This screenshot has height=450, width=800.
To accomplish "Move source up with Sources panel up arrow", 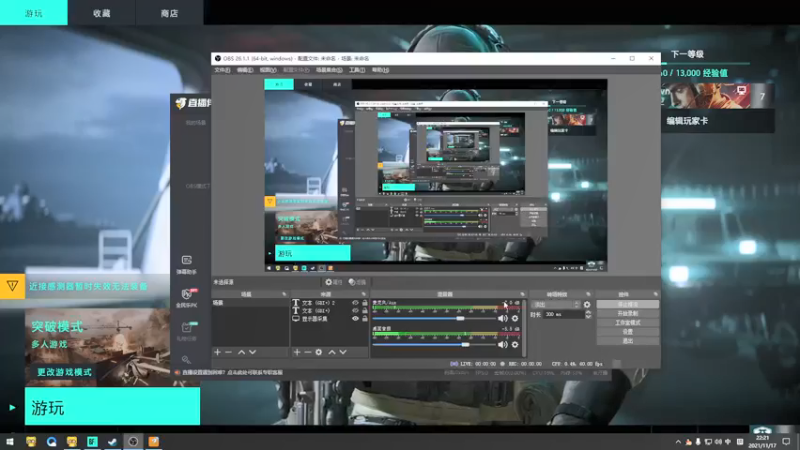I will [332, 352].
